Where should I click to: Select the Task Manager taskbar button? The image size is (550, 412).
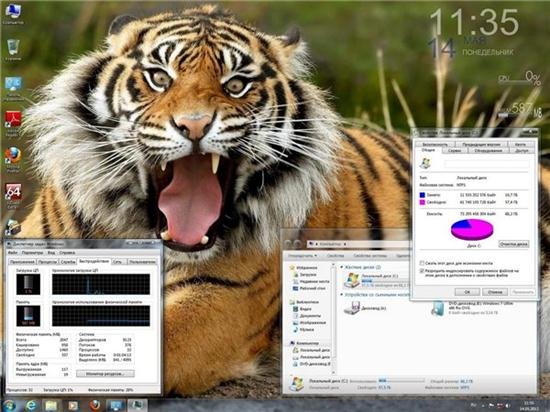(137, 405)
